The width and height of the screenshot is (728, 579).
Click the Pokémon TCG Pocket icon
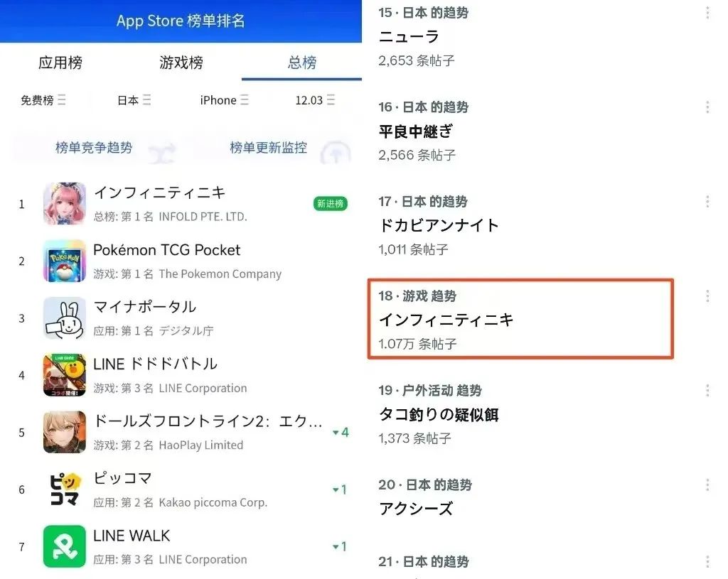(64, 261)
